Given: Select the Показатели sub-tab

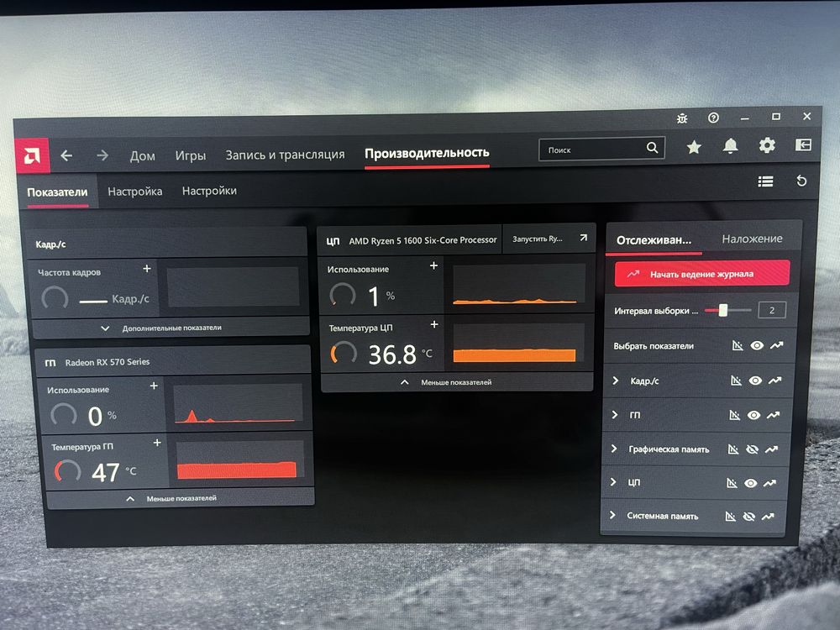Looking at the screenshot, I should (x=57, y=192).
